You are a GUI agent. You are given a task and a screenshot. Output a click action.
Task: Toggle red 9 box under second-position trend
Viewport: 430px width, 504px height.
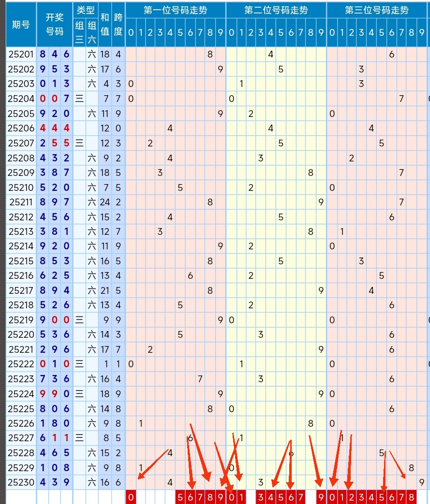(321, 497)
